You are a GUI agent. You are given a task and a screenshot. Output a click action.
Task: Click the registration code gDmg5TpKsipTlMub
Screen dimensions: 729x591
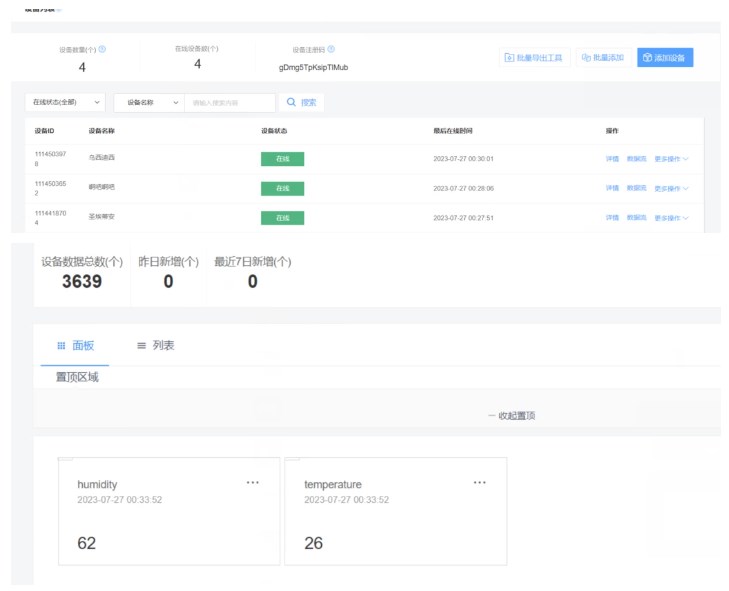[313, 67]
